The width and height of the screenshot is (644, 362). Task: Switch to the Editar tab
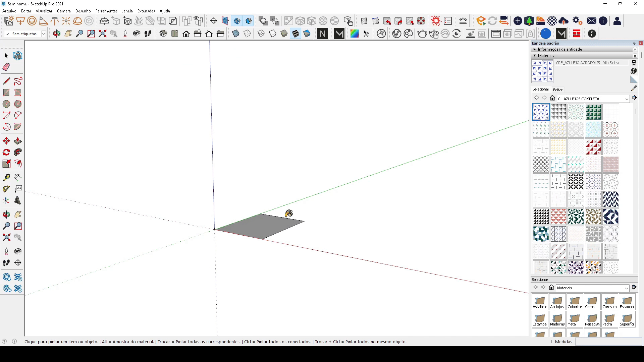(557, 90)
